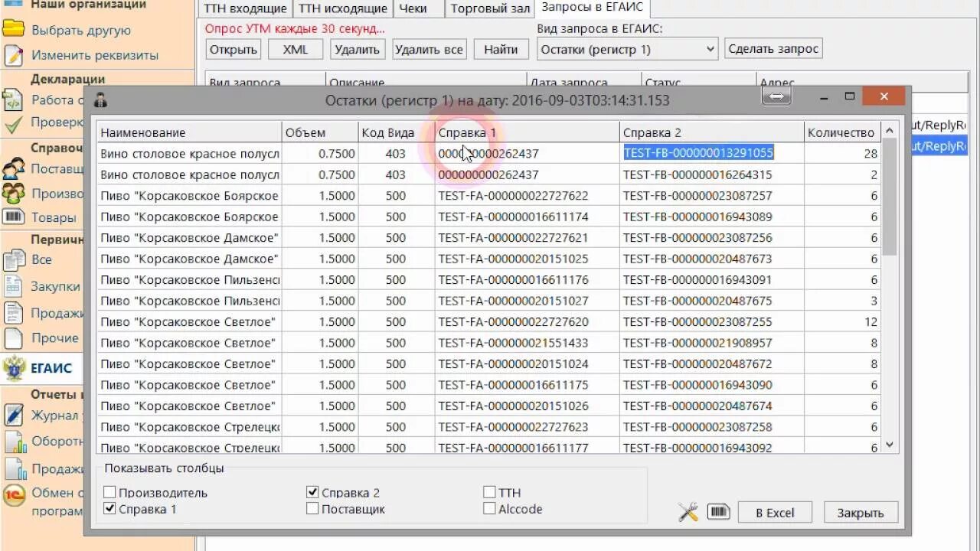Uncheck the Справка 1 column checkbox
The height and width of the screenshot is (551, 980).
(110, 509)
